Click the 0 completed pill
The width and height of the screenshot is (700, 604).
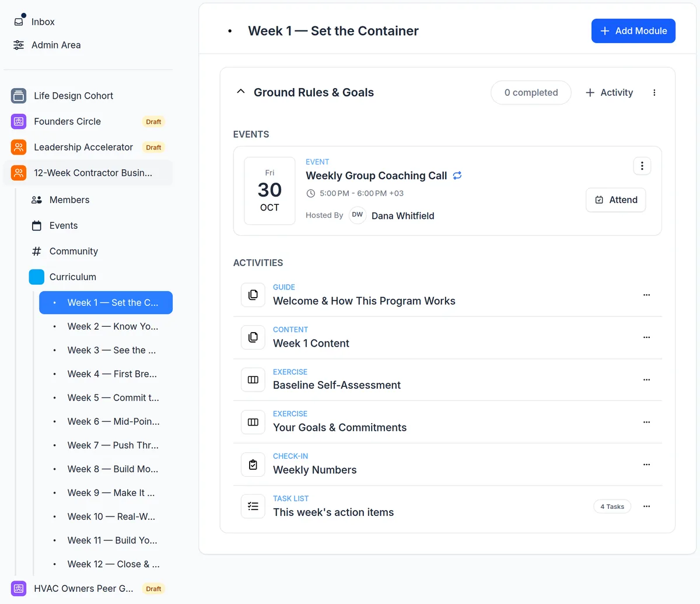[531, 93]
